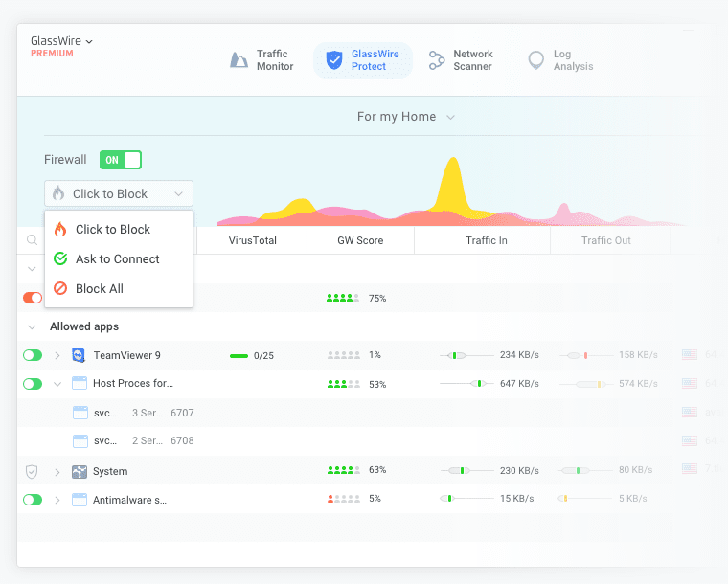Click the GlassWire Protect shield icon
This screenshot has height=584, width=728.
[x=333, y=60]
